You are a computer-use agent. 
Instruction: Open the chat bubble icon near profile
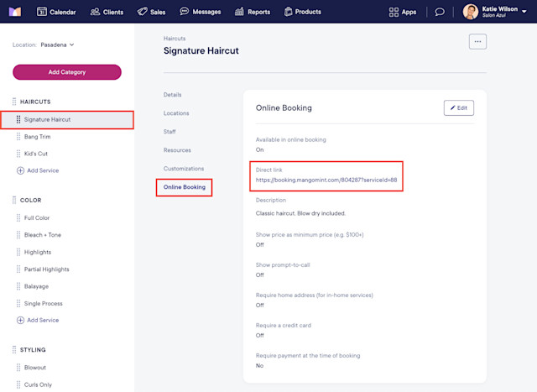(x=440, y=12)
